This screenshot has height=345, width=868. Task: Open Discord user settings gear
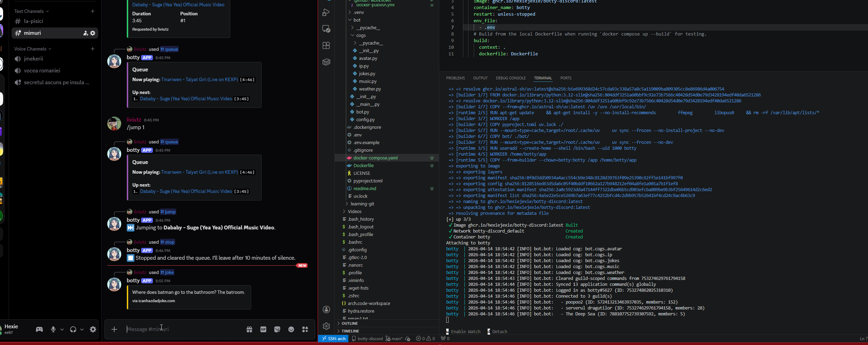pyautogui.click(x=93, y=329)
